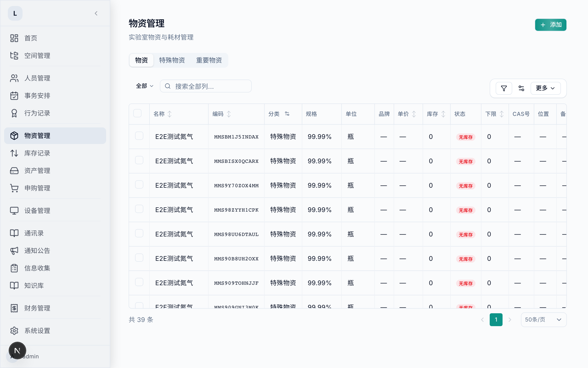
Task: Go to page 1 in pagination
Action: point(496,319)
